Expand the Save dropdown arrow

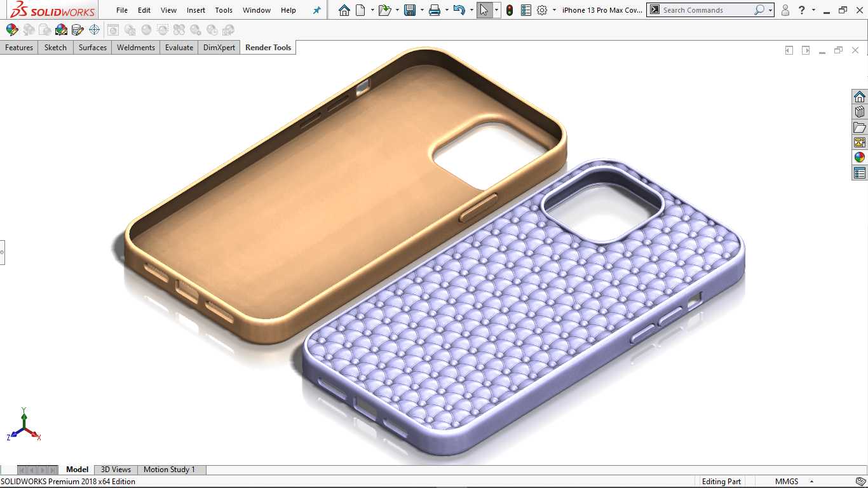tap(422, 10)
